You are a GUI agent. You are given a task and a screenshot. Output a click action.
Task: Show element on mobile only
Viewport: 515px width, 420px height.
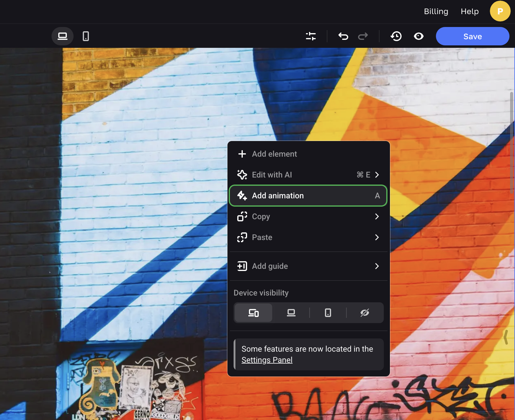pos(328,313)
